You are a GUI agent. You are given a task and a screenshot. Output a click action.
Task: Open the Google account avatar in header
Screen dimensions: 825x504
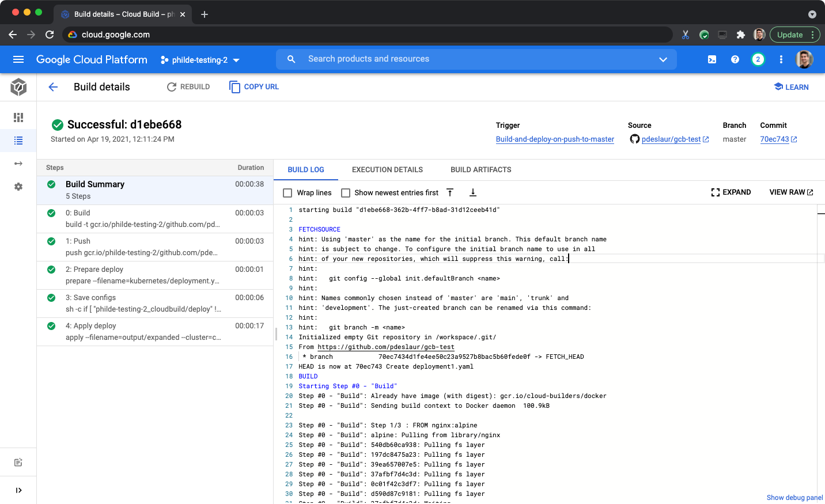pos(804,59)
